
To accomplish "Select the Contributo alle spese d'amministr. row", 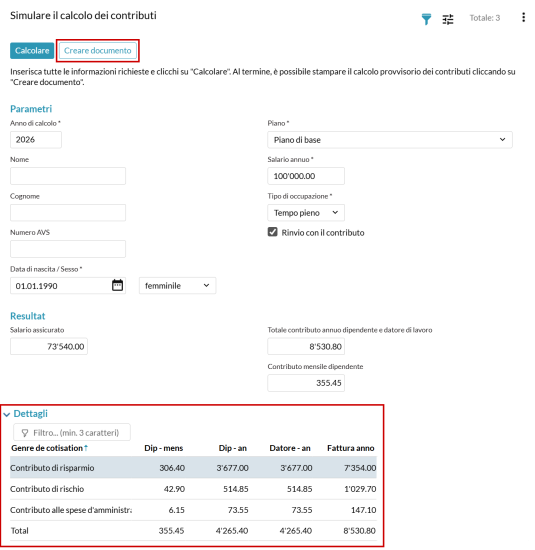I will [193, 510].
